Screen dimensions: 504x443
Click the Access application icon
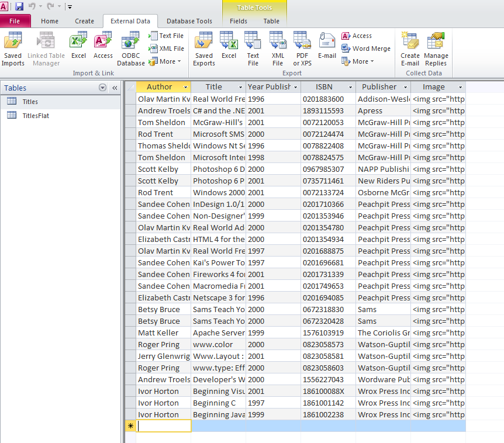[4, 6]
